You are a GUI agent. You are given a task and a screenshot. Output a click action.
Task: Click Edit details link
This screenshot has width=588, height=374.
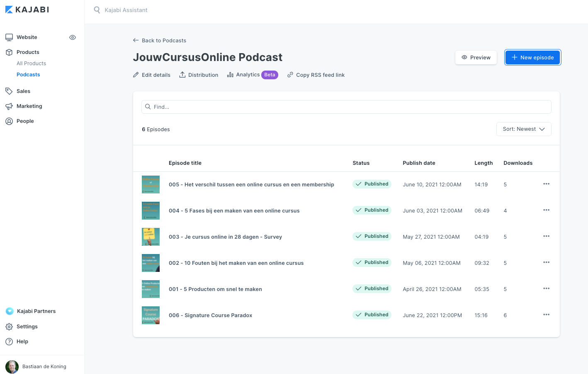tap(152, 75)
